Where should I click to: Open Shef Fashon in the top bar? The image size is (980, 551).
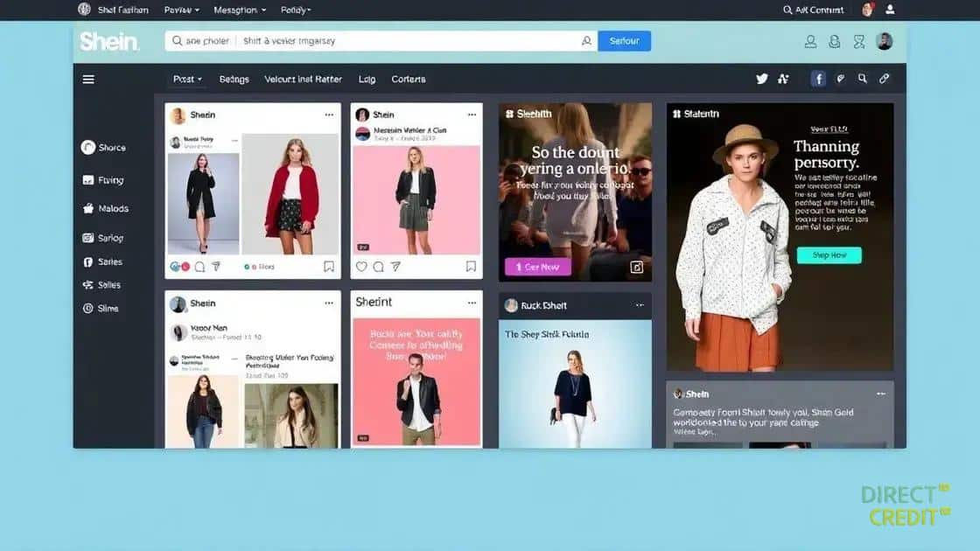tap(113, 10)
